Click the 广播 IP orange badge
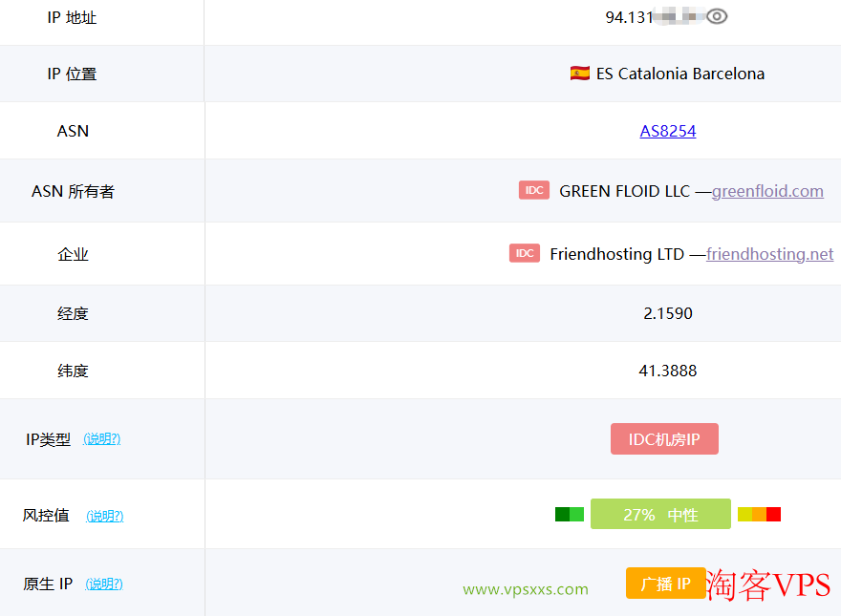The image size is (841, 616). pos(665,583)
